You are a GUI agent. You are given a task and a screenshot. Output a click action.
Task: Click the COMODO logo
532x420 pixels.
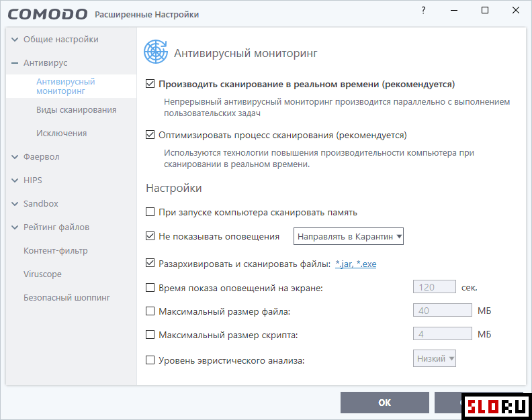coord(48,14)
